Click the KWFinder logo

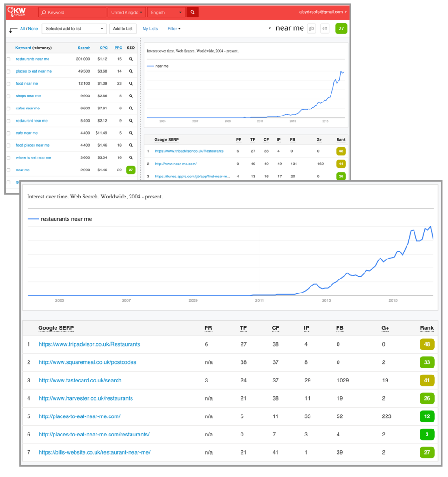coord(17,12)
